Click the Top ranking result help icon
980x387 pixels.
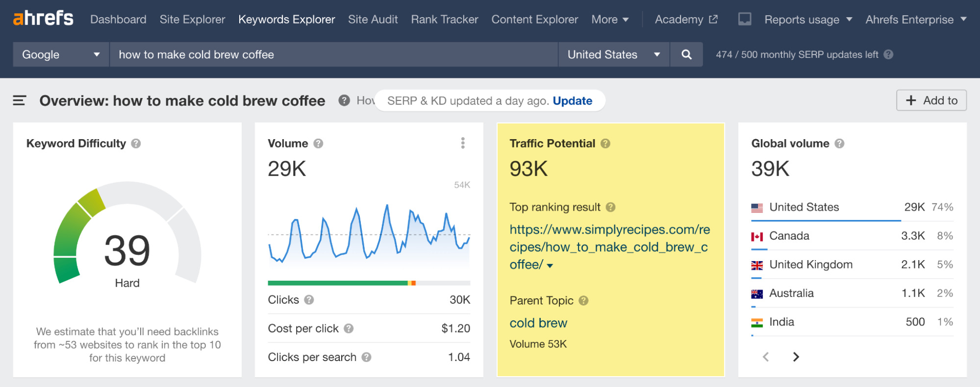pos(610,207)
